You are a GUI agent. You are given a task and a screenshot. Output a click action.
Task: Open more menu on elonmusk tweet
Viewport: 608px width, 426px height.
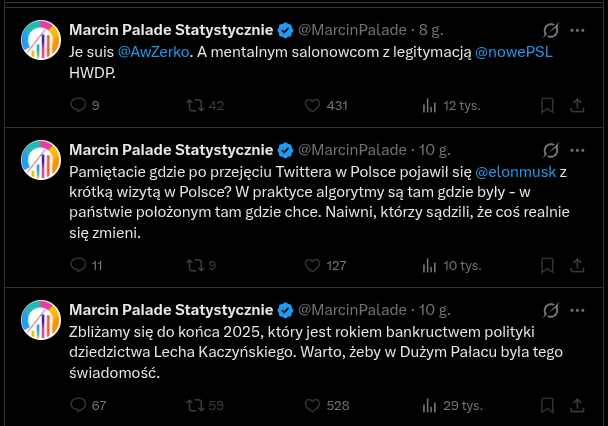pos(579,150)
